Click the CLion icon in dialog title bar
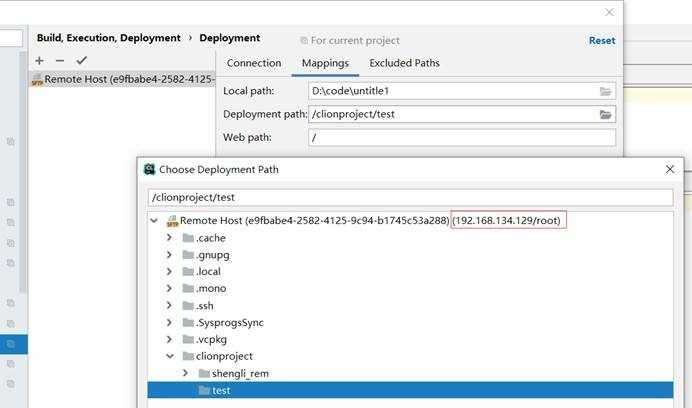The image size is (692, 408). pyautogui.click(x=150, y=169)
